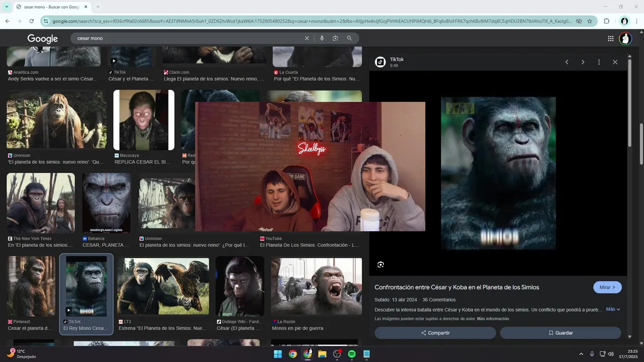Open the taskbar volume control
Viewport: 644px width, 362px height.
pyautogui.click(x=611, y=354)
